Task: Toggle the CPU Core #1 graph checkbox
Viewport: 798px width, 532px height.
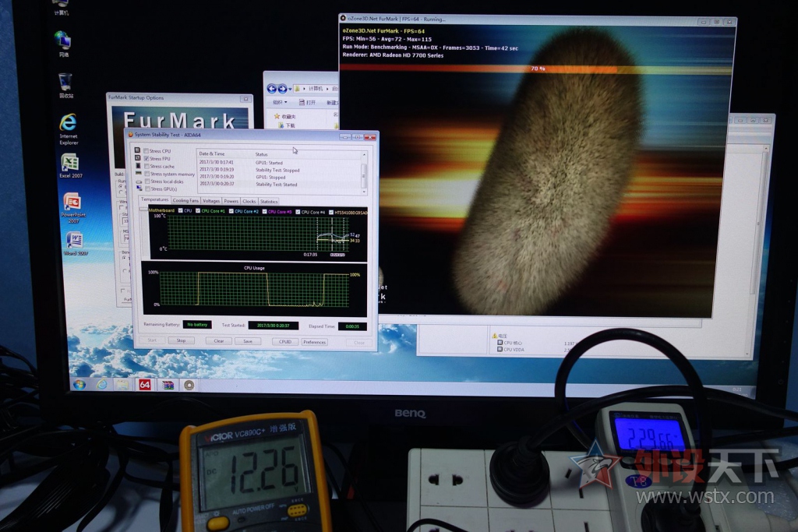Action: 198,210
